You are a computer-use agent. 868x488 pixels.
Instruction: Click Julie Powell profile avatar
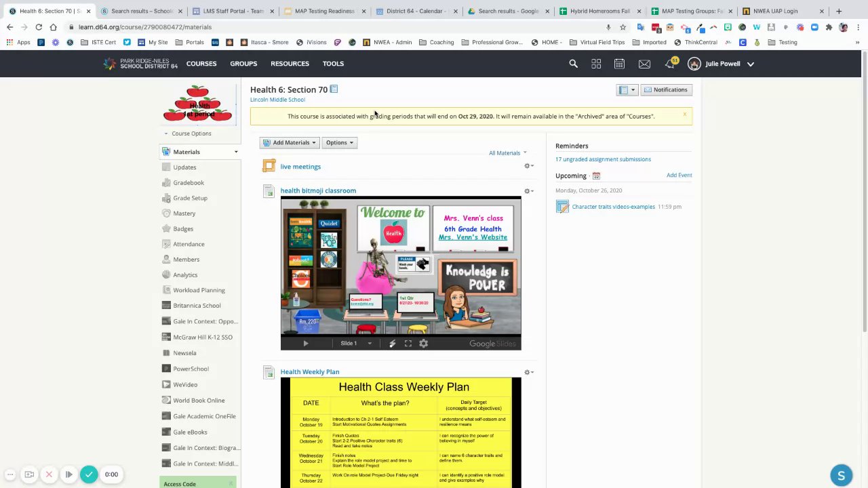(694, 64)
